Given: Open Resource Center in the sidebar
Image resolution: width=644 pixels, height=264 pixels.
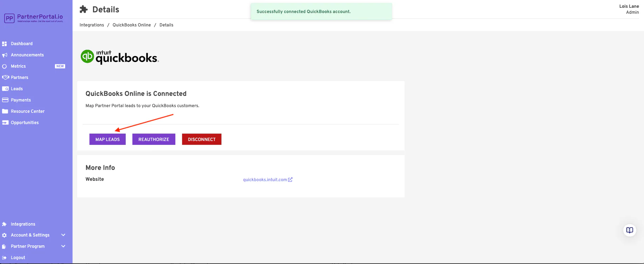Looking at the screenshot, I should point(27,111).
